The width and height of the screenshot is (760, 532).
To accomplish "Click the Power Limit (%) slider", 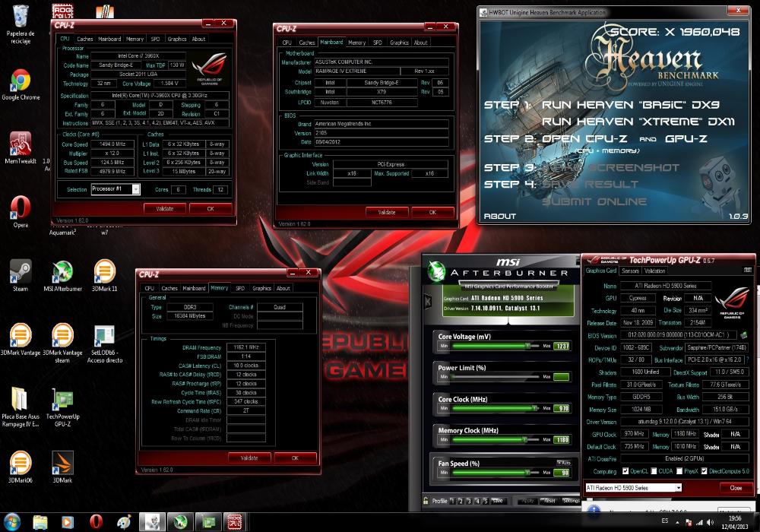I will pyautogui.click(x=496, y=376).
